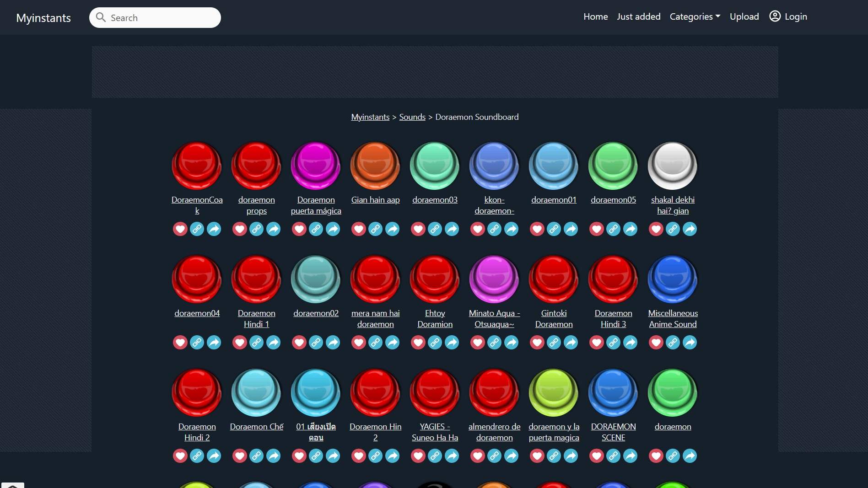Open the Upload page
Screen dimensions: 868x488
pos(744,16)
